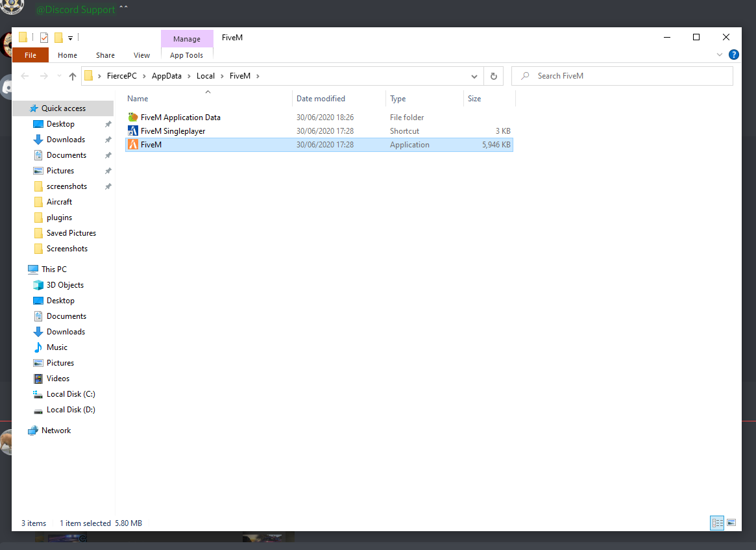This screenshot has width=756, height=550.
Task: Click the New folder icon in quick toolbar
Action: 58,37
